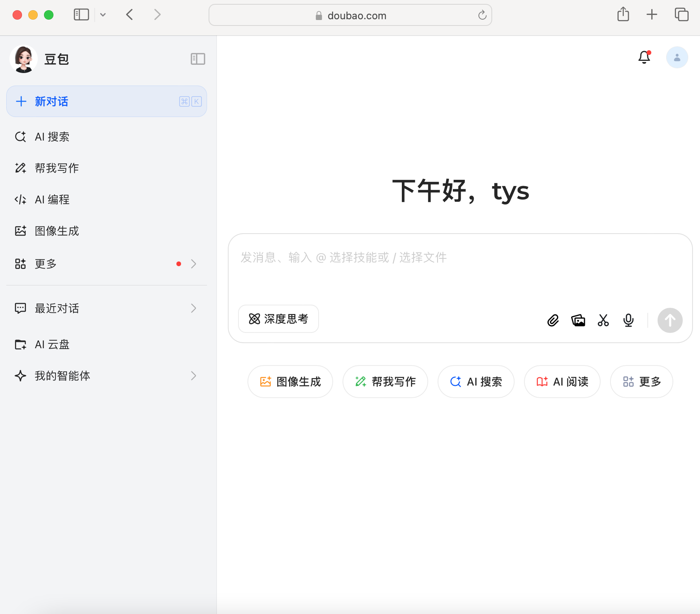700x614 pixels.
Task: Go forward in Safari
Action: coord(157,15)
